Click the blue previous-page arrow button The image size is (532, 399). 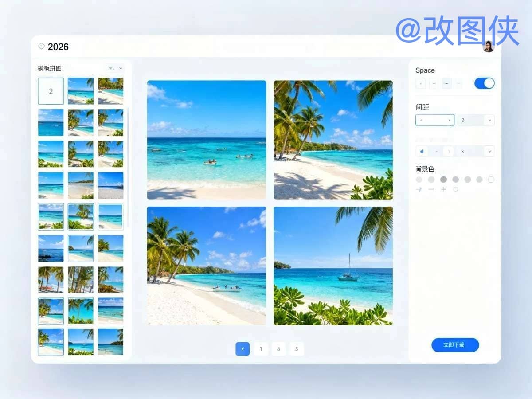(x=243, y=349)
